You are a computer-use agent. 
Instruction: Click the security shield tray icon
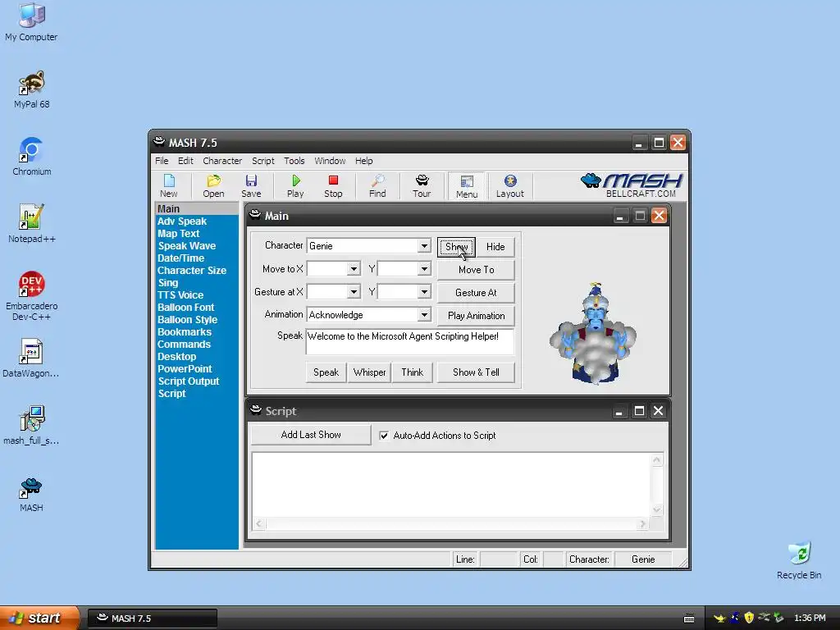[749, 619]
